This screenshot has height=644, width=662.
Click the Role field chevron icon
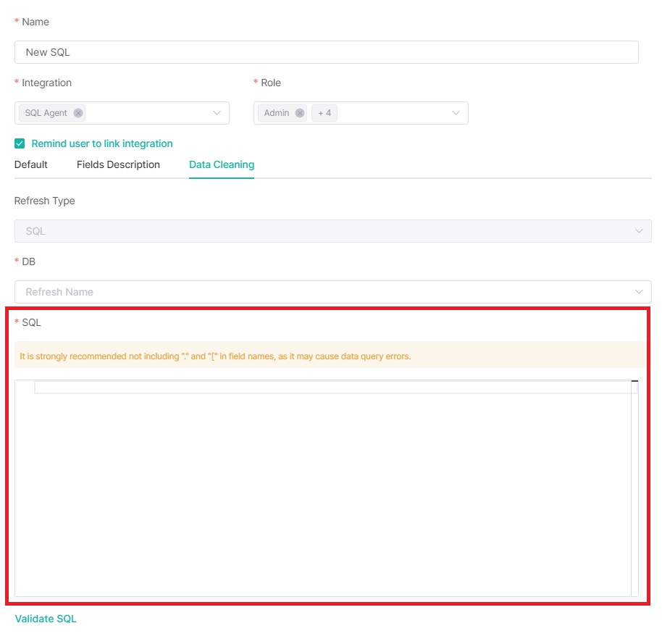click(x=456, y=113)
